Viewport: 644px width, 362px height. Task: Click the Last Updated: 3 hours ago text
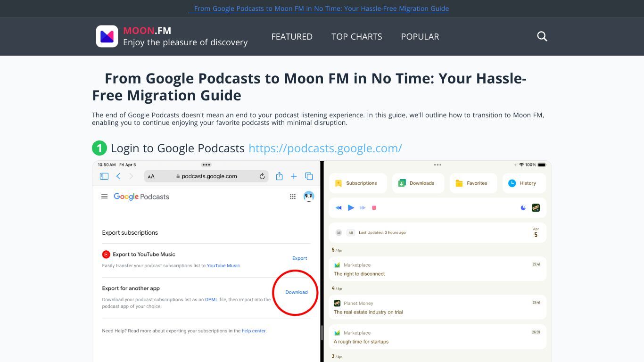point(382,232)
